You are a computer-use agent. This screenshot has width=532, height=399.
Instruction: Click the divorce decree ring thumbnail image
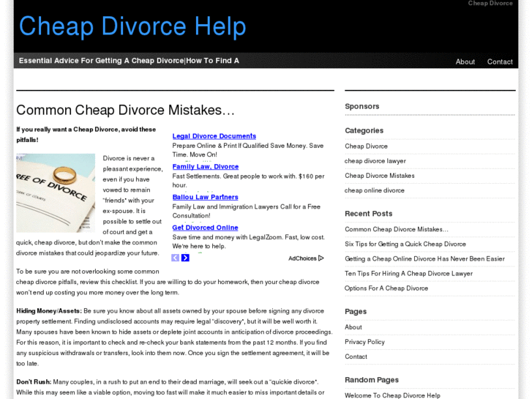(x=56, y=193)
